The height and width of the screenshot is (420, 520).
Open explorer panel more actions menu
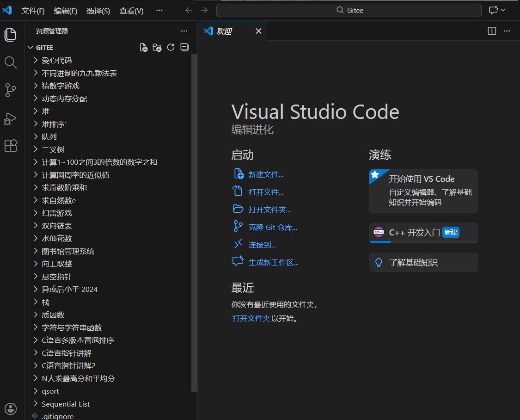184,31
